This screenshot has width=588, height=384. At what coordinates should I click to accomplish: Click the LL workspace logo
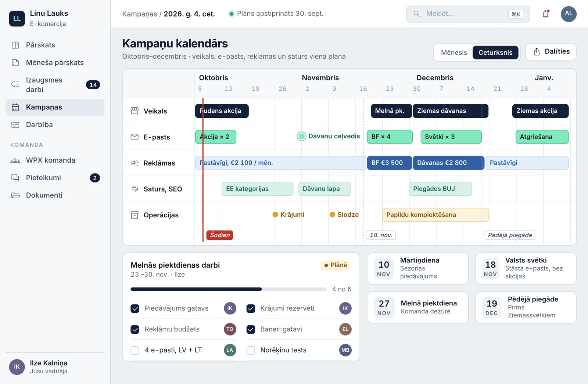coord(17,18)
